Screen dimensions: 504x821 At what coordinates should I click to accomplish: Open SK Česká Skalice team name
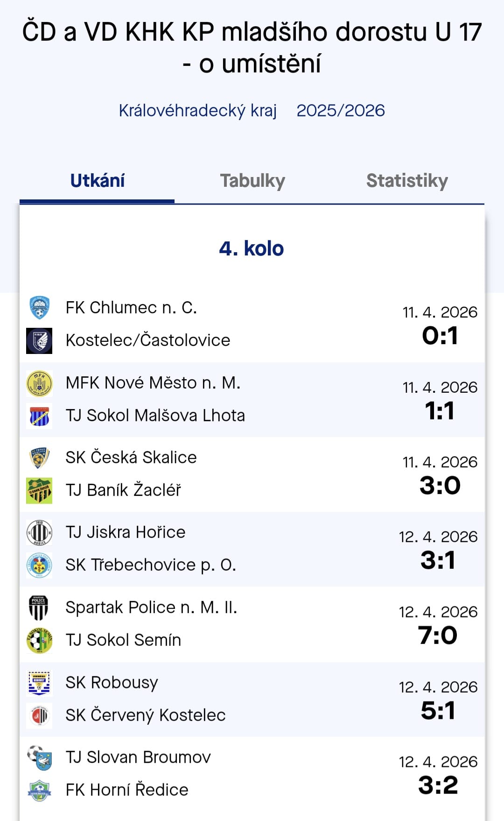pyautogui.click(x=131, y=458)
